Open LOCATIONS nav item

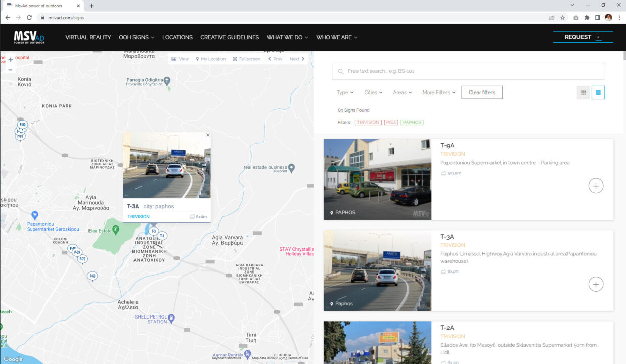coord(177,37)
